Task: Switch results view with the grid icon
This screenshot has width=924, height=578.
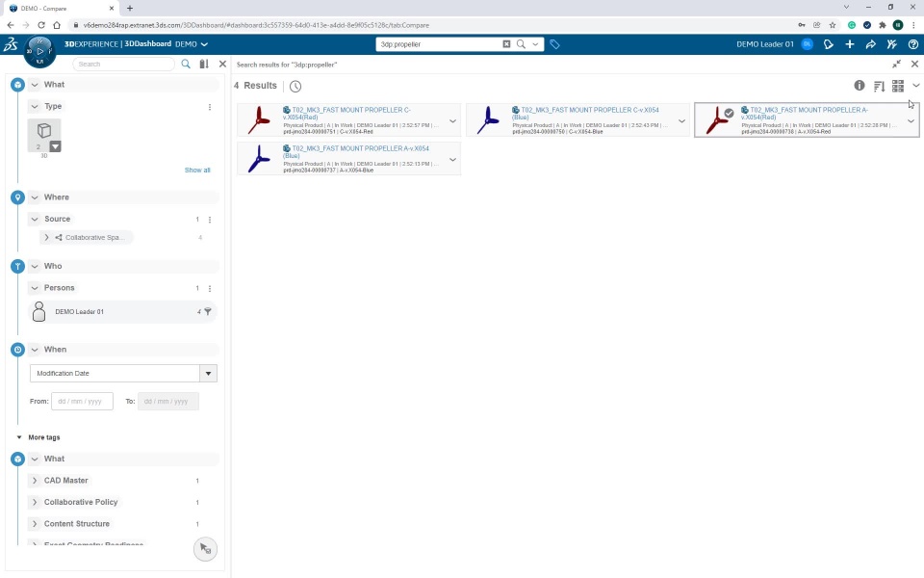Action: [x=898, y=86]
